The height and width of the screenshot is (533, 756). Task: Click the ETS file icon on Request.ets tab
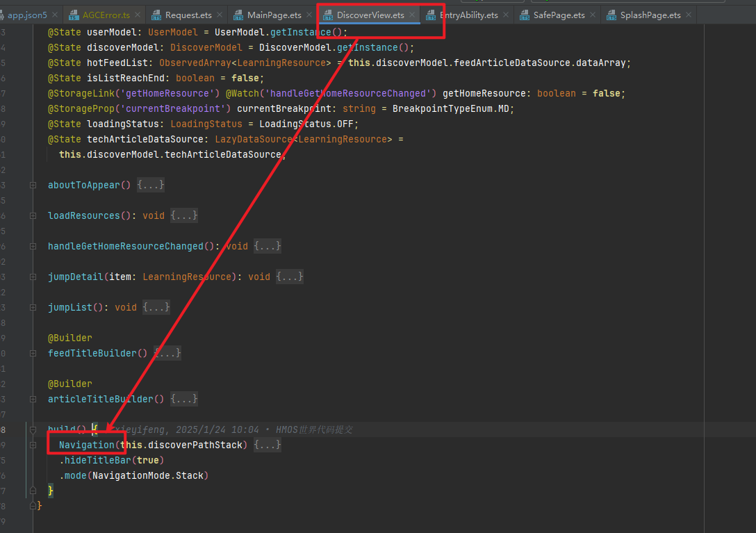(x=156, y=15)
